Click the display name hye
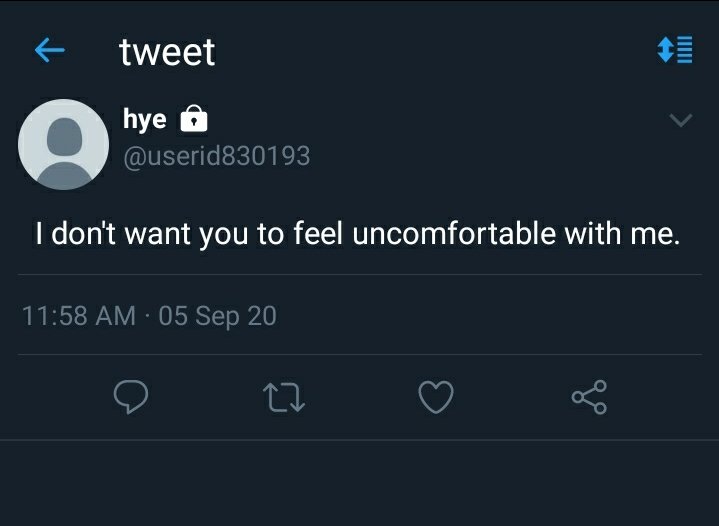 (144, 120)
